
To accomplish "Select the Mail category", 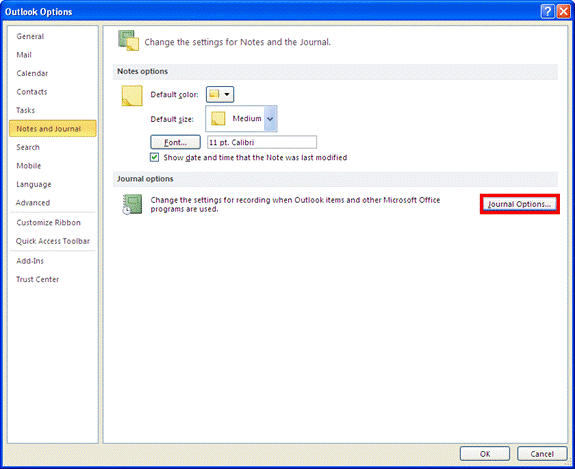I will pyautogui.click(x=24, y=55).
